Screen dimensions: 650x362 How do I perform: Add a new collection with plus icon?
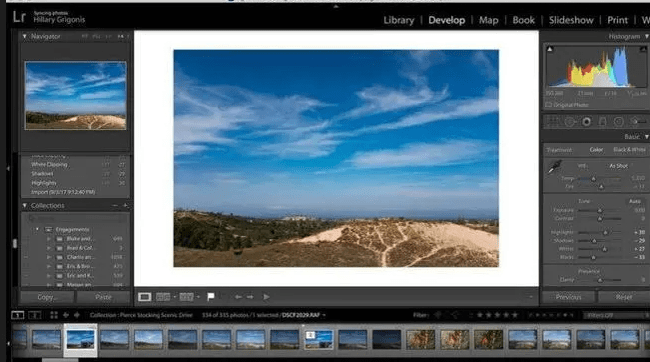(x=126, y=205)
